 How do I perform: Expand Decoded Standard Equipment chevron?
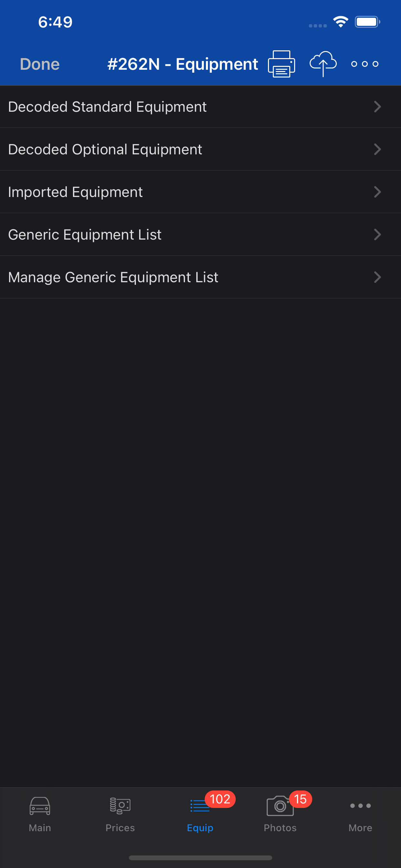[377, 107]
